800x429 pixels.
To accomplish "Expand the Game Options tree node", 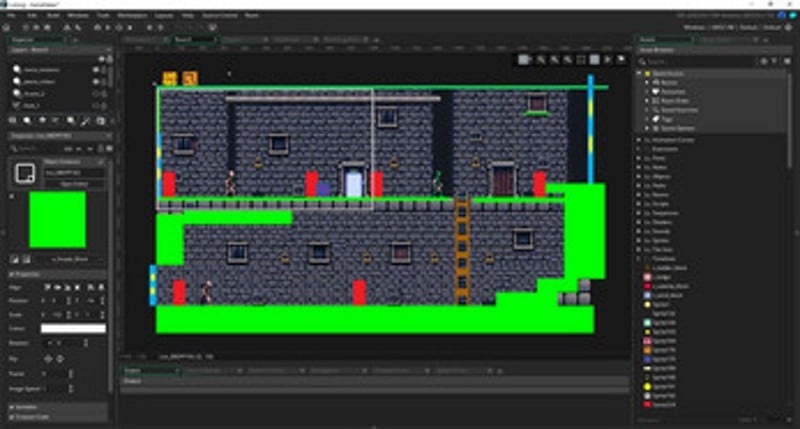I will [647, 128].
